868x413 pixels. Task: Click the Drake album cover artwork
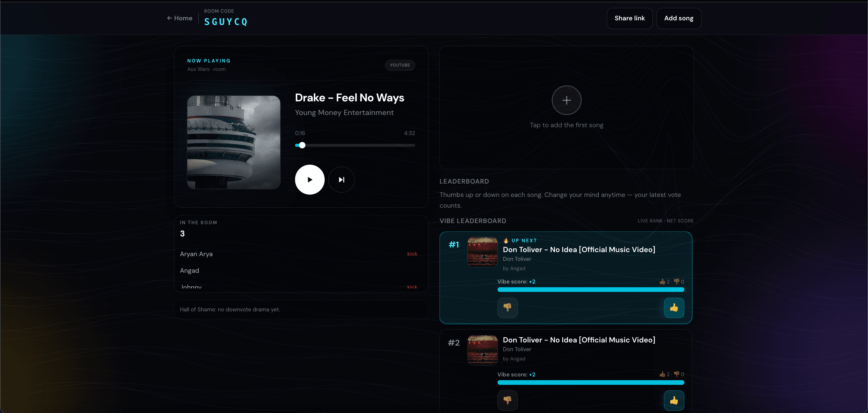click(234, 142)
